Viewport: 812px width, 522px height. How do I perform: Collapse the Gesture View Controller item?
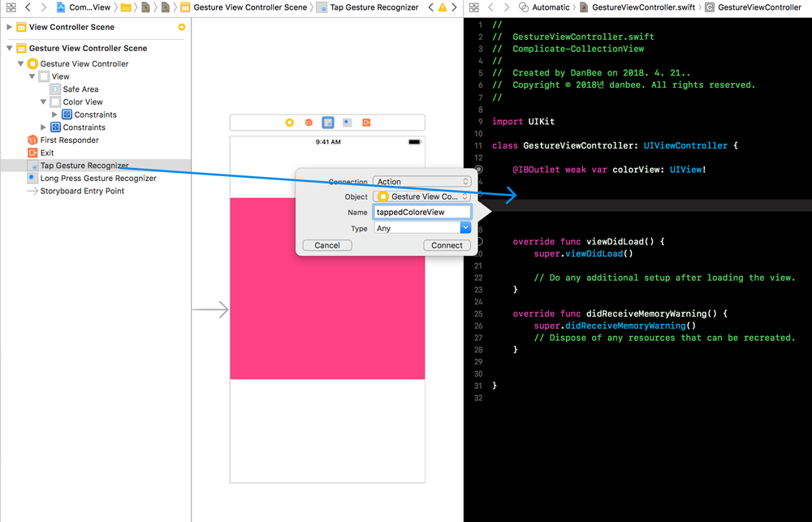[20, 63]
